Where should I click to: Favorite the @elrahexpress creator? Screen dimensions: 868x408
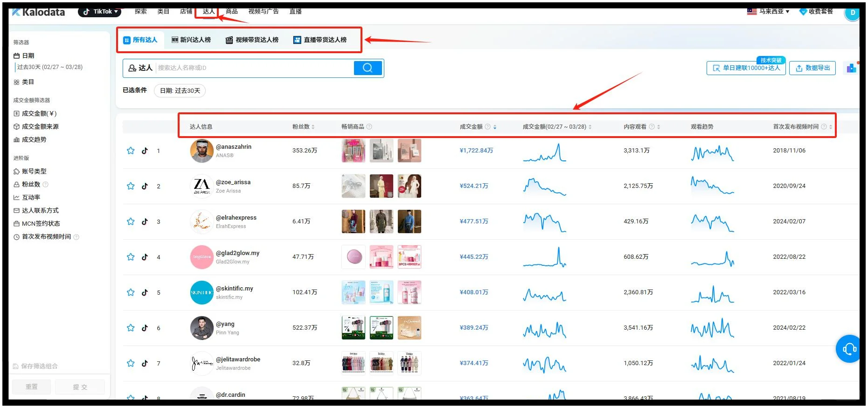pyautogui.click(x=131, y=221)
